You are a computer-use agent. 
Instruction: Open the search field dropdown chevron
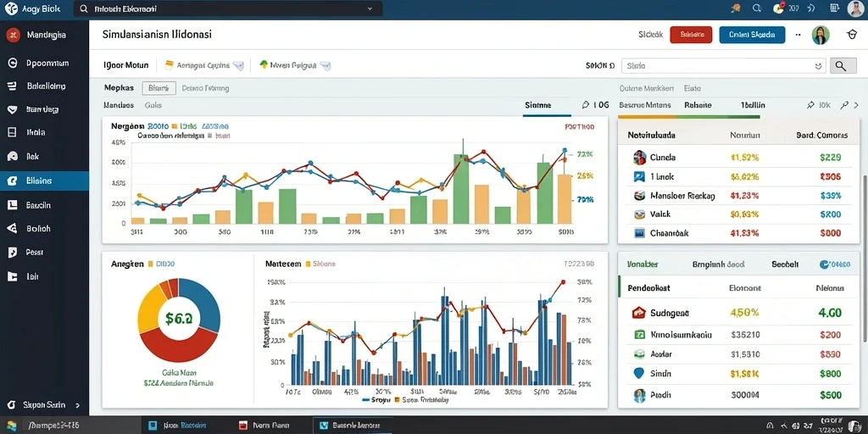click(818, 66)
